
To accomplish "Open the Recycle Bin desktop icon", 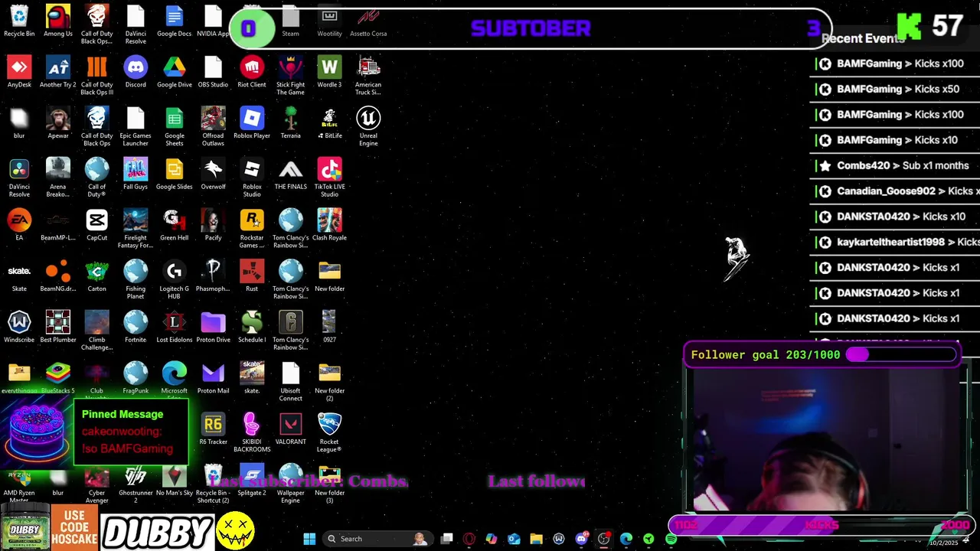I will [19, 21].
